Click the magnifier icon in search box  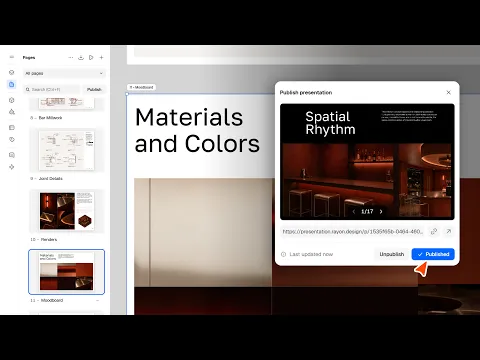tap(28, 89)
